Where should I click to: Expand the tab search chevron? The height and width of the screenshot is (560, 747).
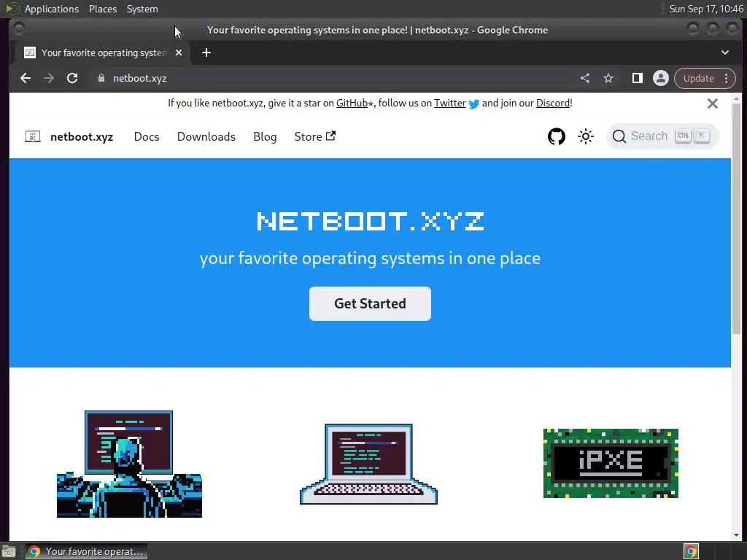(x=725, y=52)
